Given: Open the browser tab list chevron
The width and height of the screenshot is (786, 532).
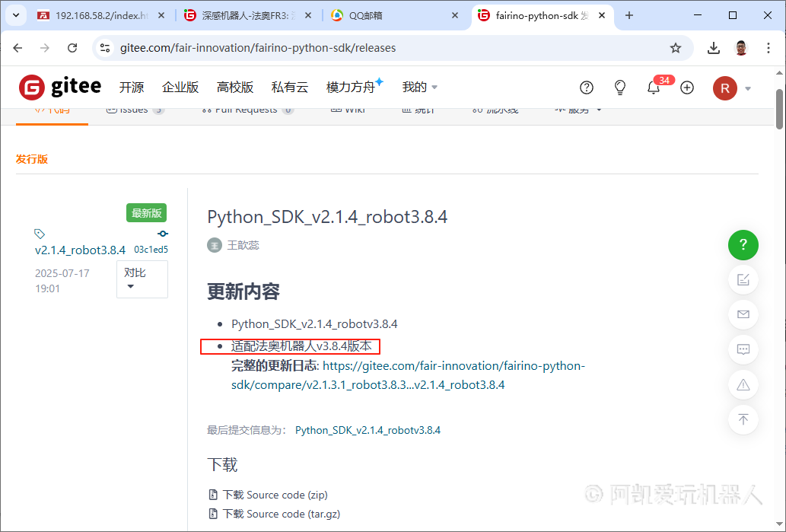Looking at the screenshot, I should 14,15.
